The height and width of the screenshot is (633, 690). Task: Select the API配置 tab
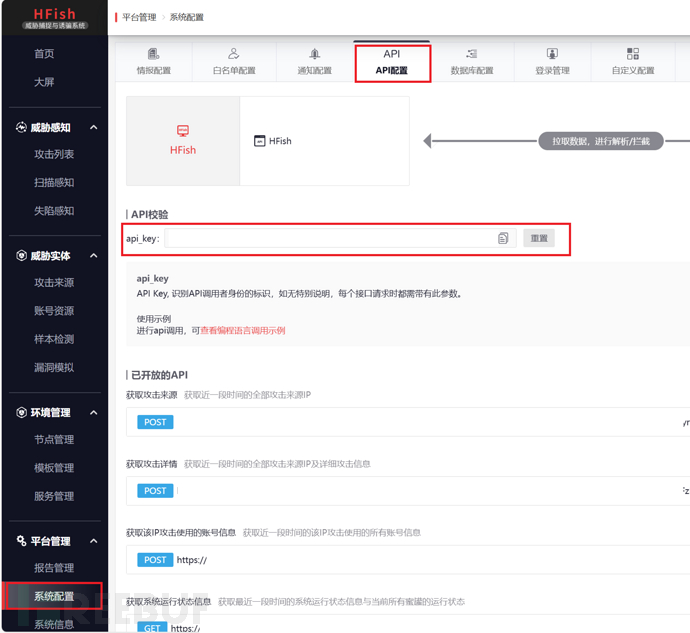pos(392,62)
